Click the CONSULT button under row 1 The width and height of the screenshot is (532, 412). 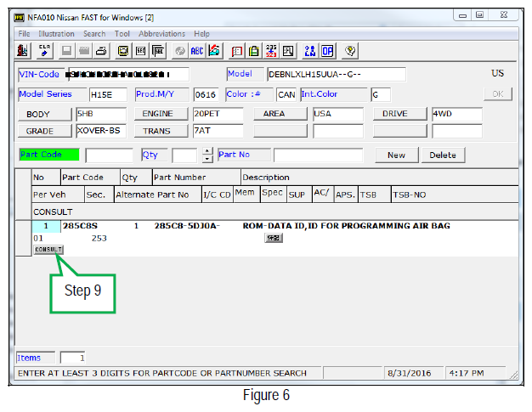pyautogui.click(x=48, y=250)
